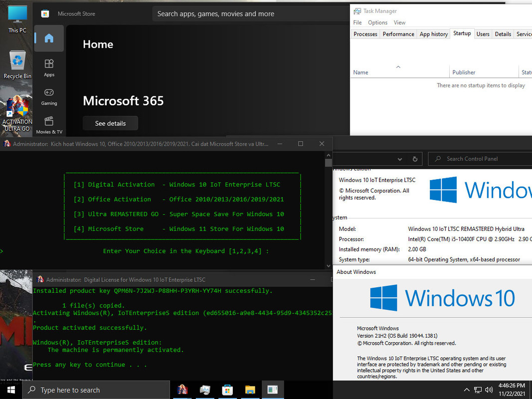Launch ACTIVATION ULTRA GO desktop shortcut
Viewport: 532px width, 399px height.
(x=17, y=114)
